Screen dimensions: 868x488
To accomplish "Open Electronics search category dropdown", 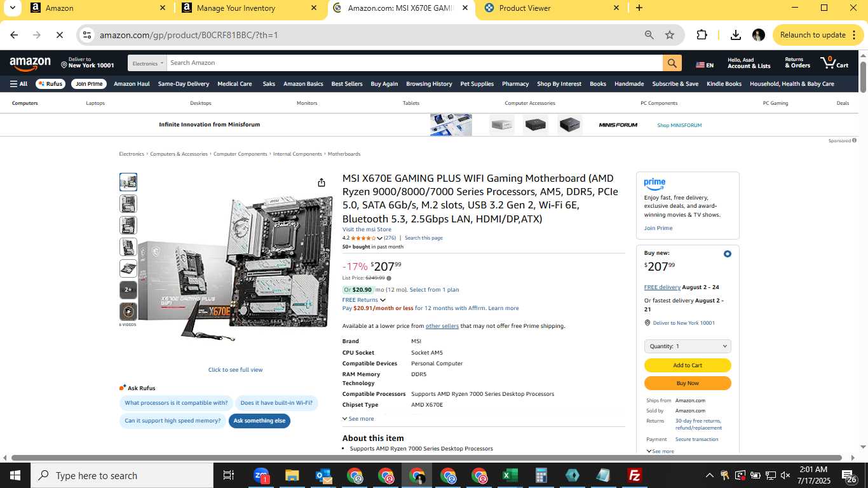I will (x=147, y=63).
